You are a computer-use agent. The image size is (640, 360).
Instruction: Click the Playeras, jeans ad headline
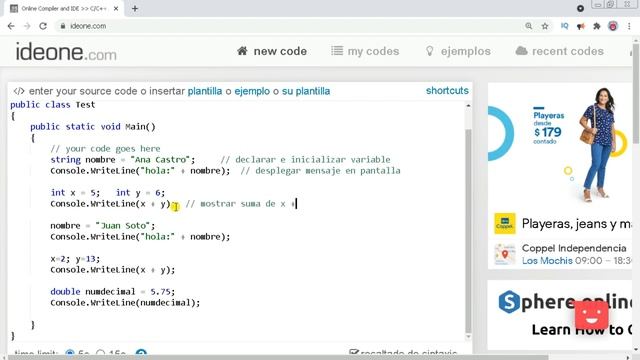[576, 224]
